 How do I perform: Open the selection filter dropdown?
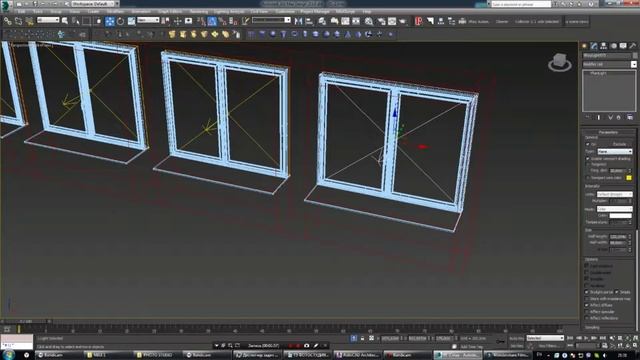[x=48, y=20]
